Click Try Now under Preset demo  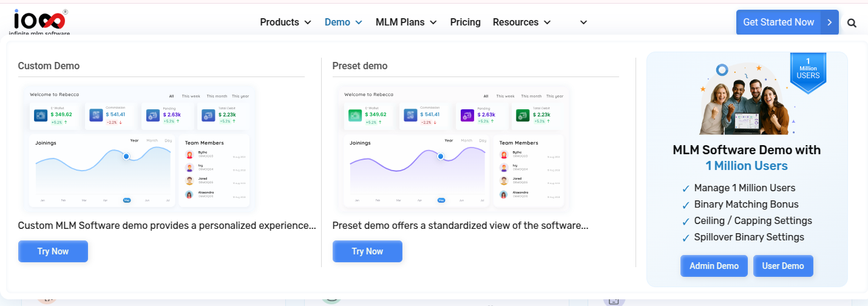[367, 251]
